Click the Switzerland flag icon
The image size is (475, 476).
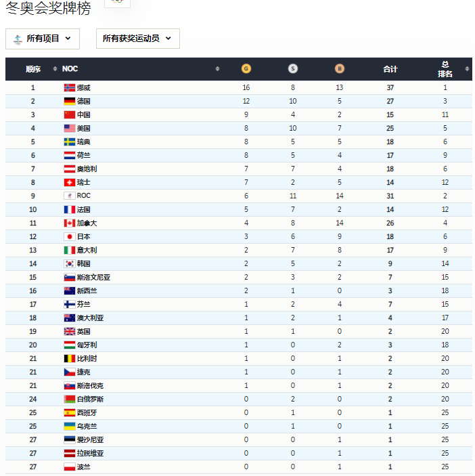[x=70, y=182]
